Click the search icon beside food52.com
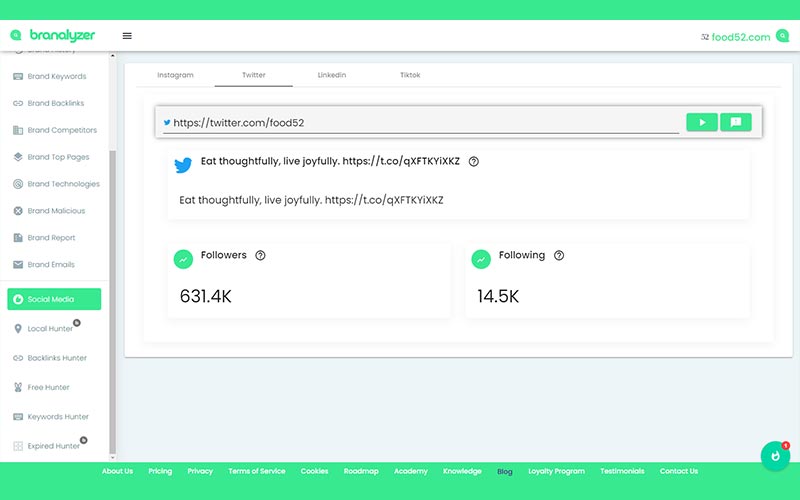Screen dimensions: 800x500 pos(782,36)
